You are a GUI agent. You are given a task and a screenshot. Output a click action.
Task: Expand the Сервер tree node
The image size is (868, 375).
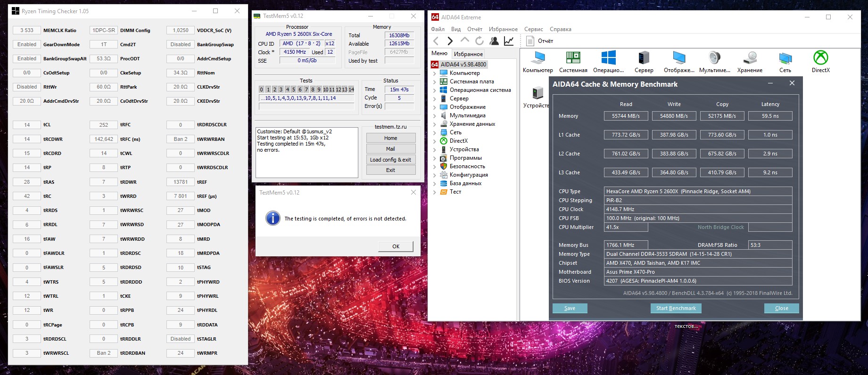434,98
